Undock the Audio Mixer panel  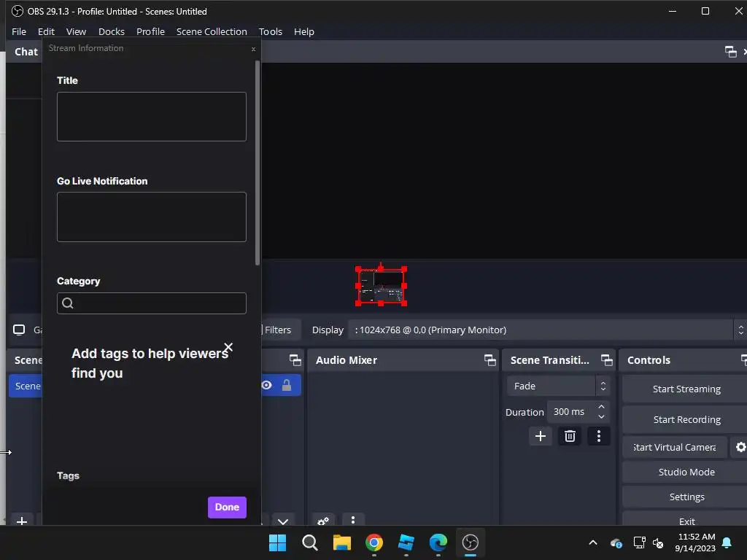pyautogui.click(x=489, y=360)
